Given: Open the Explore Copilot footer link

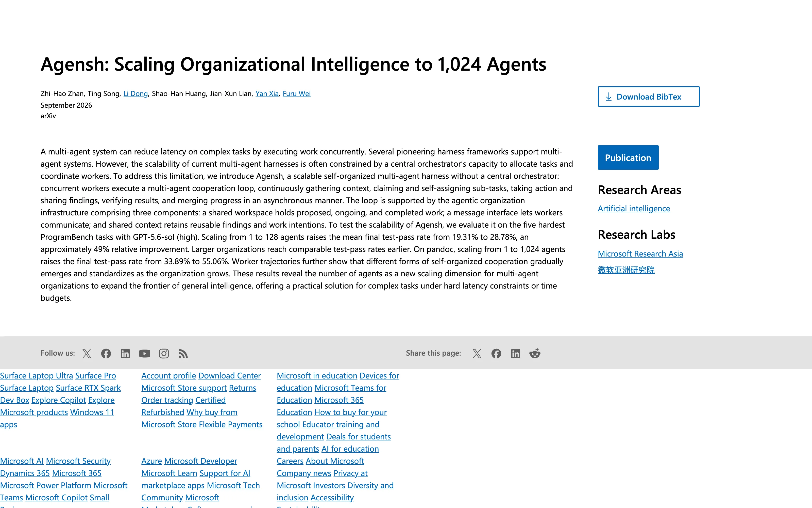Looking at the screenshot, I should tap(59, 400).
